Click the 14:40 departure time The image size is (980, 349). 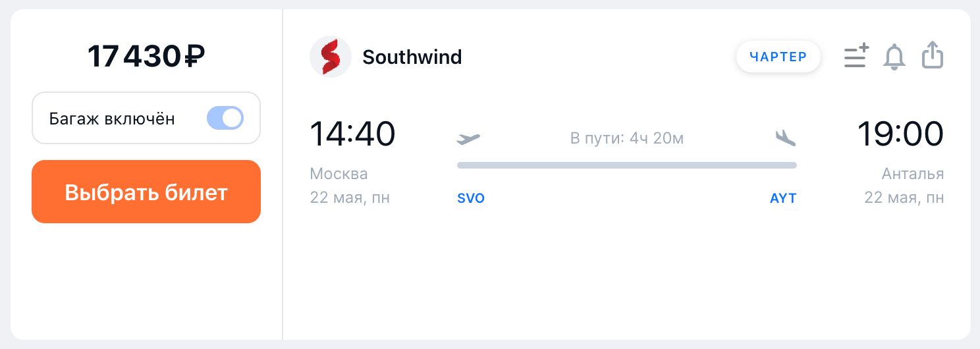[x=352, y=134]
